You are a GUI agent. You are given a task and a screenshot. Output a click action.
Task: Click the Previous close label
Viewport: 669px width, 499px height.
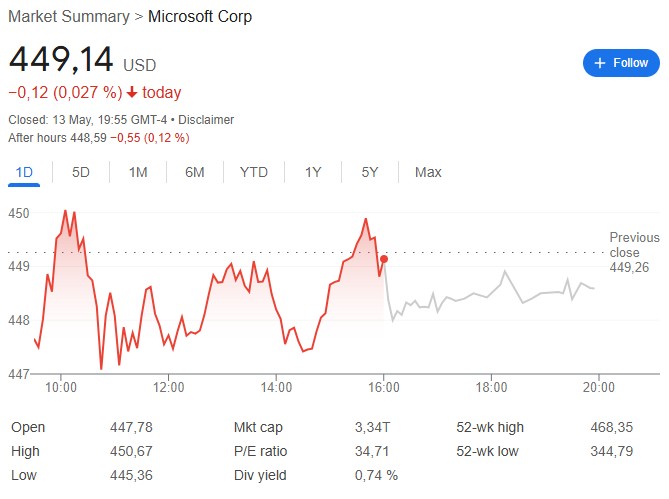click(x=634, y=245)
